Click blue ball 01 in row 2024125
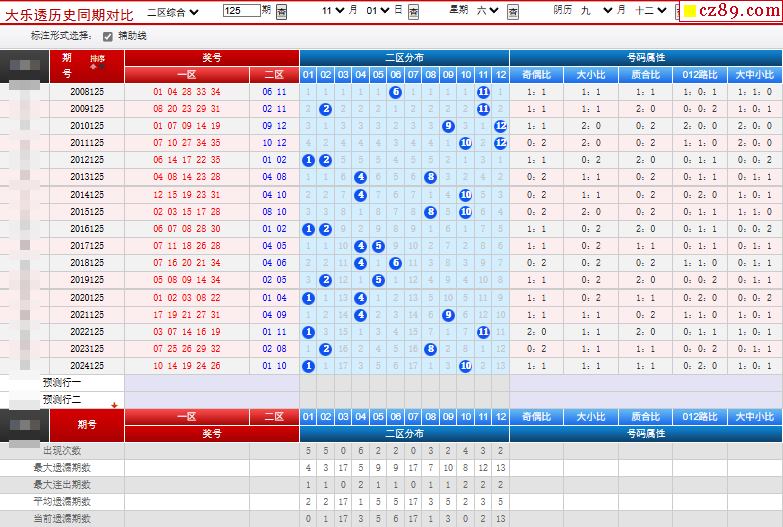Image resolution: width=783 pixels, height=527 pixels. pyautogui.click(x=308, y=366)
